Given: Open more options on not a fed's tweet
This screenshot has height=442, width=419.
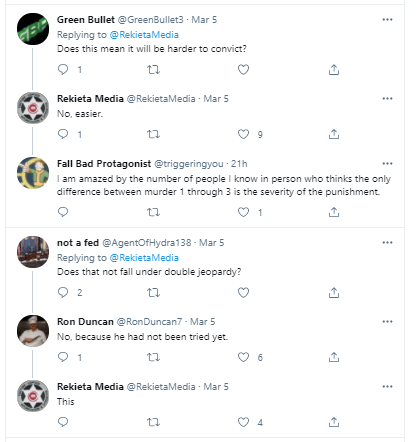Looking at the screenshot, I should click(x=387, y=243).
